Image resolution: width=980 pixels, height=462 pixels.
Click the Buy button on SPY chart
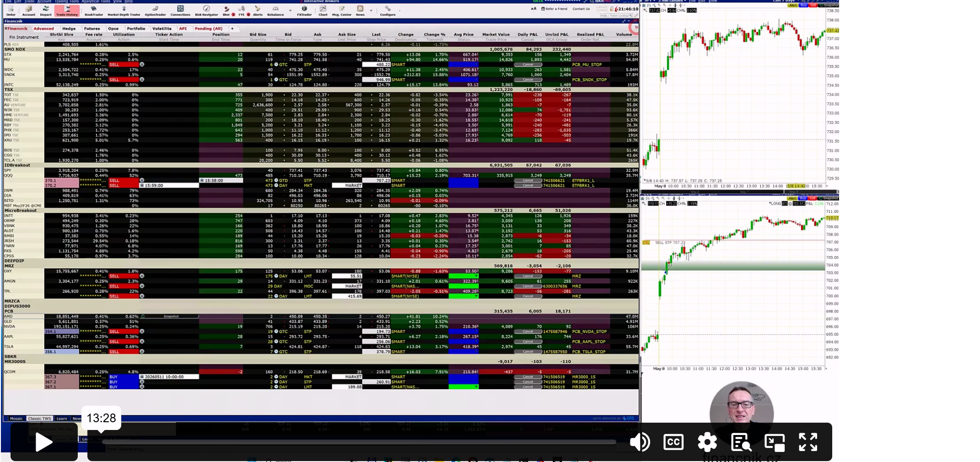coord(803,5)
